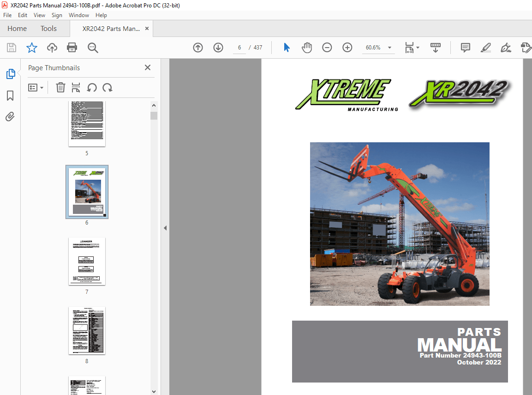Rotate the selected page counterclockwise
The height and width of the screenshot is (395, 532).
click(92, 87)
